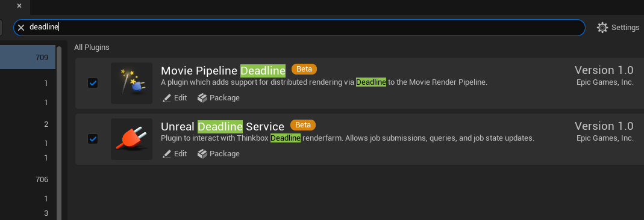644x220 pixels.
Task: Select the category row showing 706 plugins
Action: click(28, 180)
